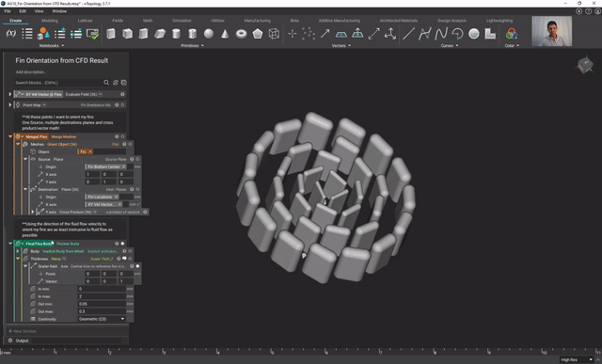Switch to the Modeling ribbon tab
The image size is (602, 364).
[x=50, y=21]
